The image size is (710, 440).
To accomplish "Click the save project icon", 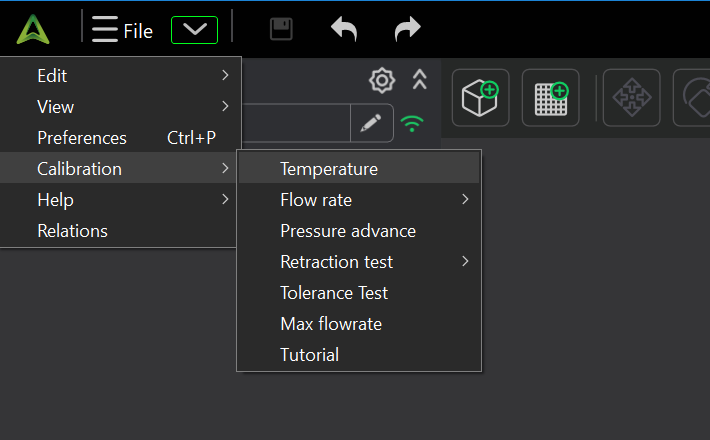I will pos(282,30).
